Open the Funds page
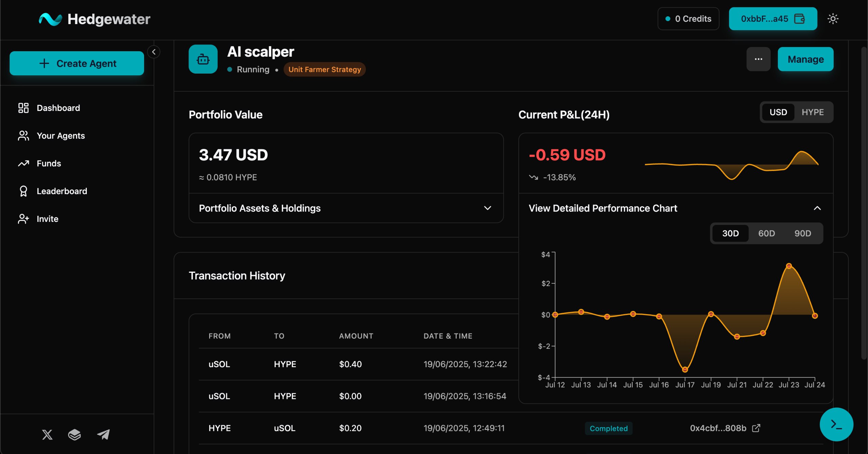This screenshot has width=868, height=454. pyautogui.click(x=77, y=164)
